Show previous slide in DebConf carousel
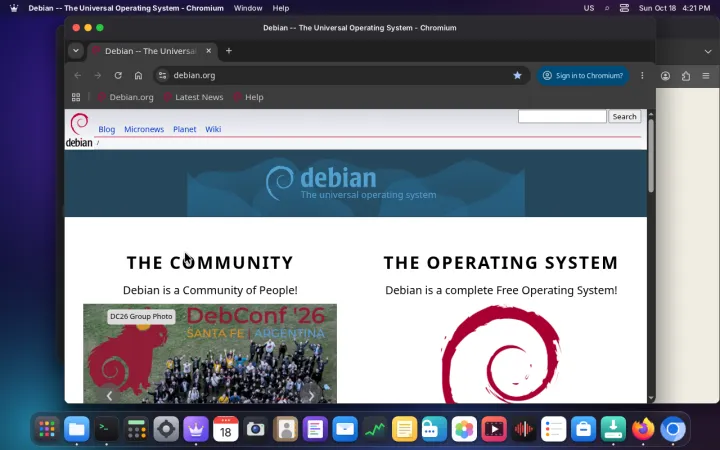Screen dimensions: 720x450 [x=109, y=395]
